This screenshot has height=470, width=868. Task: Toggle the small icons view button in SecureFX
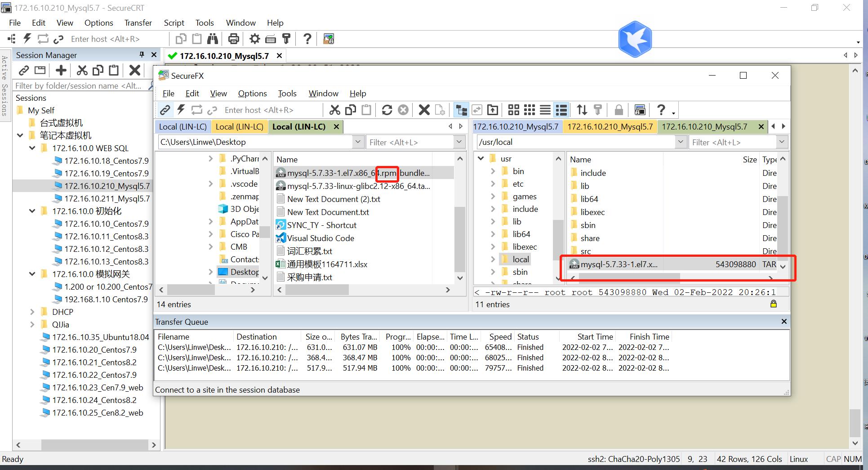530,110
